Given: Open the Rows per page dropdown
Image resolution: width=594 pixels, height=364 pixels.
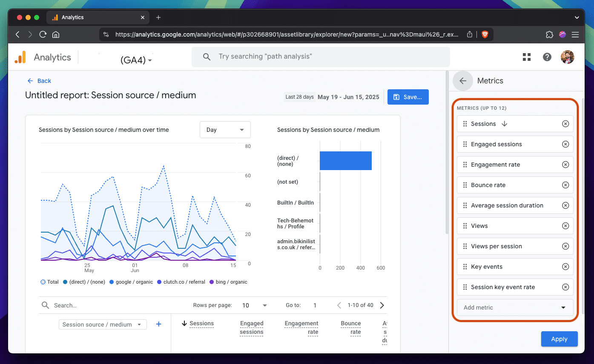Looking at the screenshot, I should point(255,305).
